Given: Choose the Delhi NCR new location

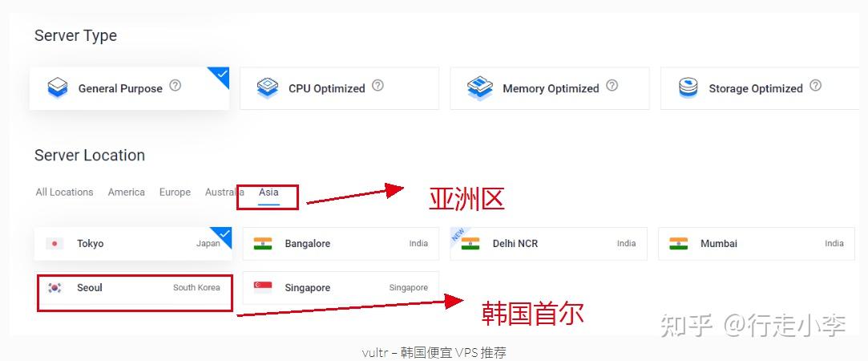Looking at the screenshot, I should (x=548, y=244).
